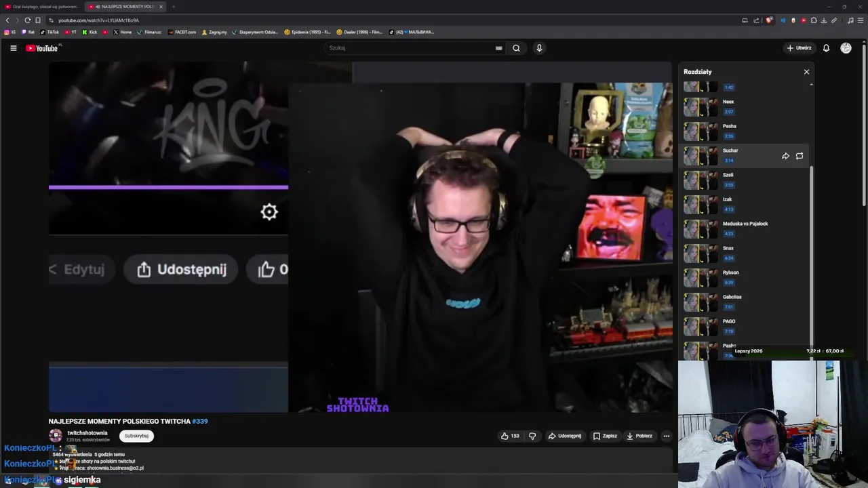
Task: Share video via Udostępnij button below player
Action: [x=565, y=436]
